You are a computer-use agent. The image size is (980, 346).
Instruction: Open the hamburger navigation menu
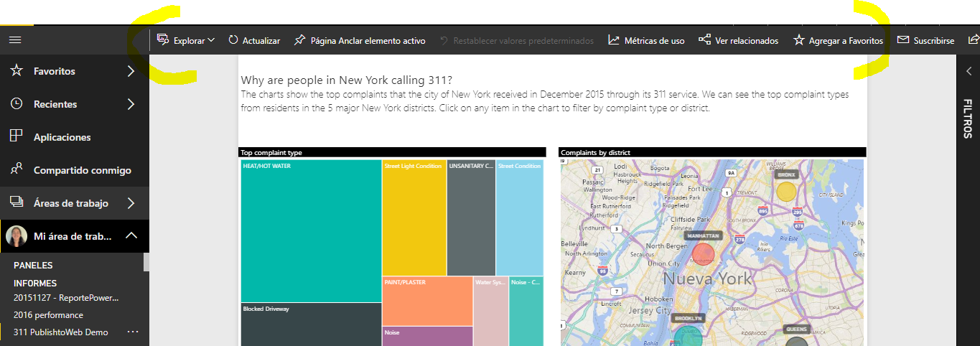(x=15, y=40)
